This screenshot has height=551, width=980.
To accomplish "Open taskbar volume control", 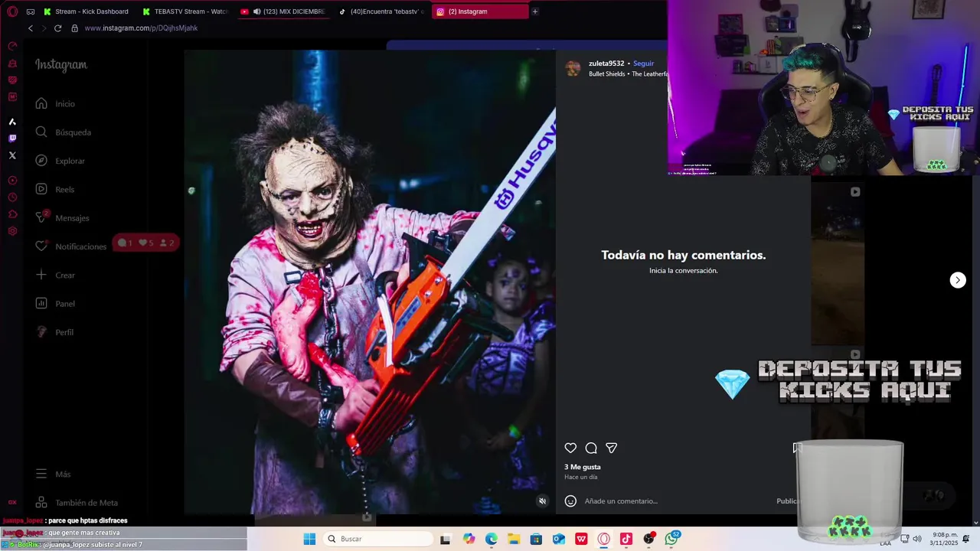I will [x=917, y=539].
